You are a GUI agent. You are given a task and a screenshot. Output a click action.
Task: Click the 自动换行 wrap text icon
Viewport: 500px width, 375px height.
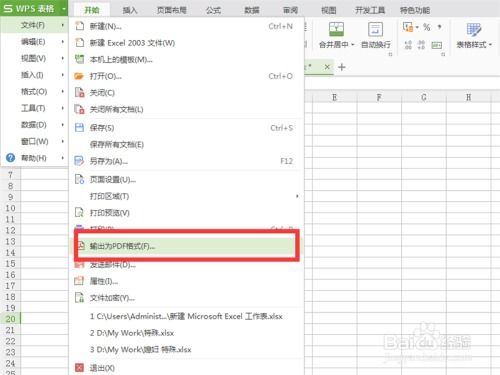click(375, 29)
